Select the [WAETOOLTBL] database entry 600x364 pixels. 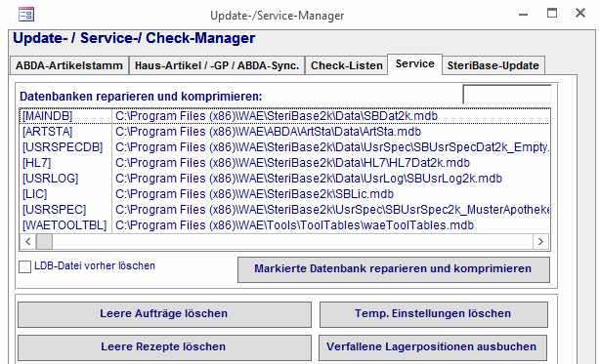click(x=284, y=225)
